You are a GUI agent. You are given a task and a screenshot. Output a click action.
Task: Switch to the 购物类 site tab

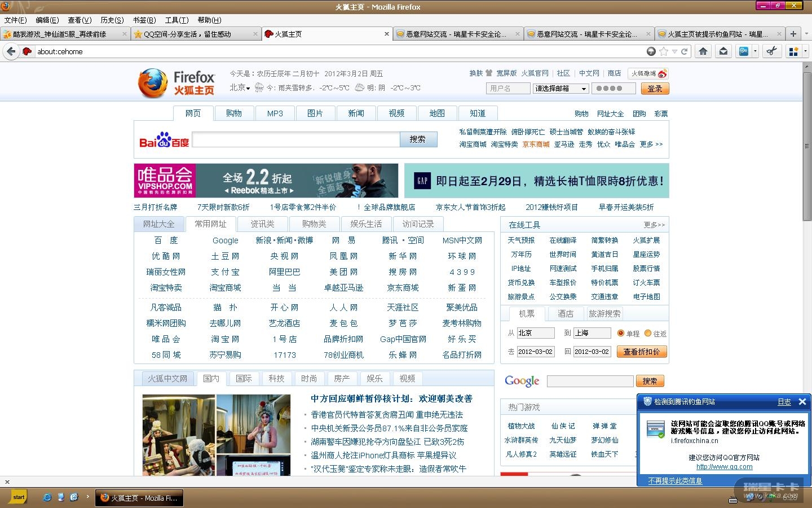tap(314, 224)
